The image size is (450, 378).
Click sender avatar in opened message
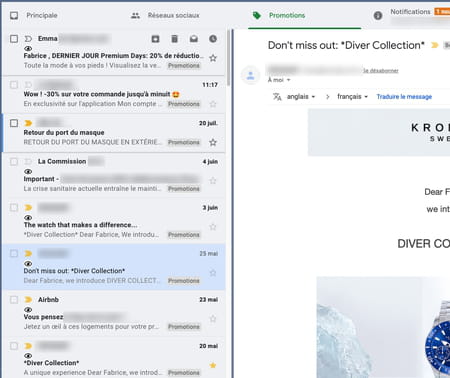tap(251, 75)
